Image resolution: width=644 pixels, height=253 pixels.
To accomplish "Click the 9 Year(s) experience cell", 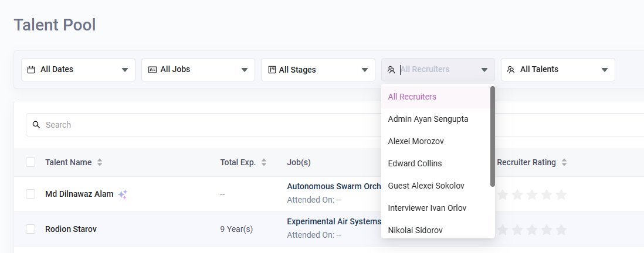I will (236, 229).
